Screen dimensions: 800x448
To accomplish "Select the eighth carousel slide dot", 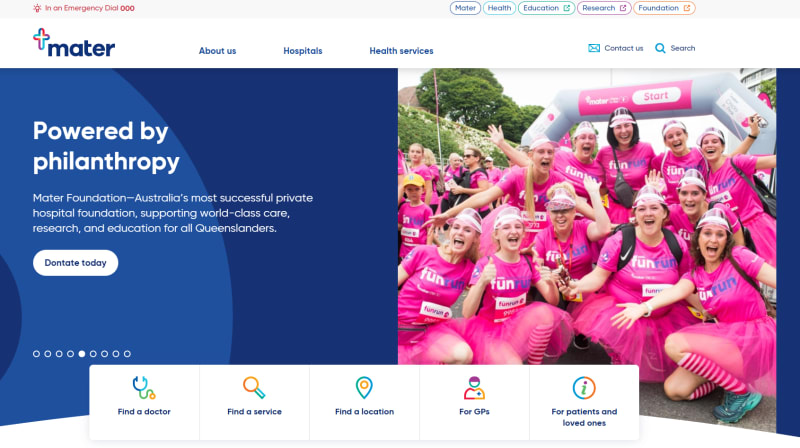I will (x=116, y=354).
